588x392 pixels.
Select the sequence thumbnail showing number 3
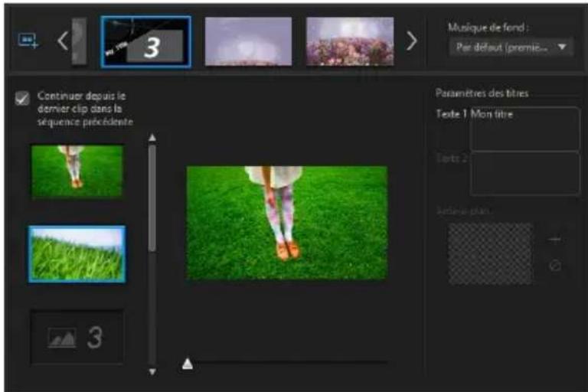point(145,42)
